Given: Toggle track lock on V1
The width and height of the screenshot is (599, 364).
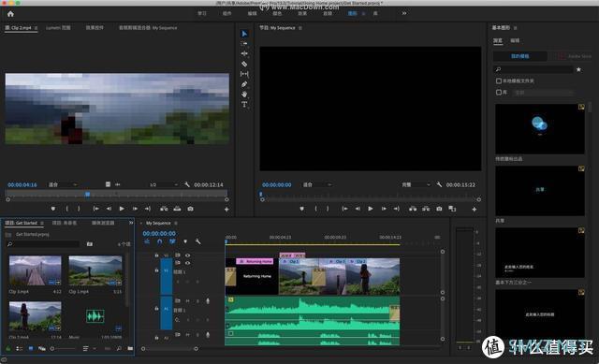Looking at the screenshot, I should point(156,270).
